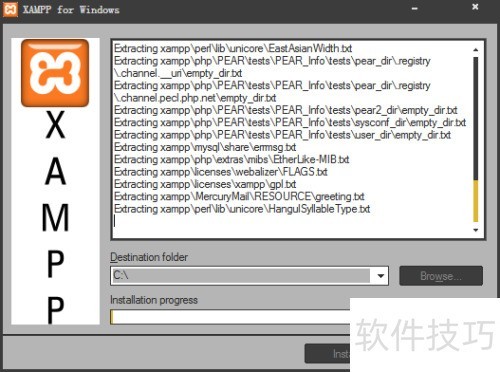Select the HangulSyllableType.txt extraction line
This screenshot has width=500, height=372.
242,209
